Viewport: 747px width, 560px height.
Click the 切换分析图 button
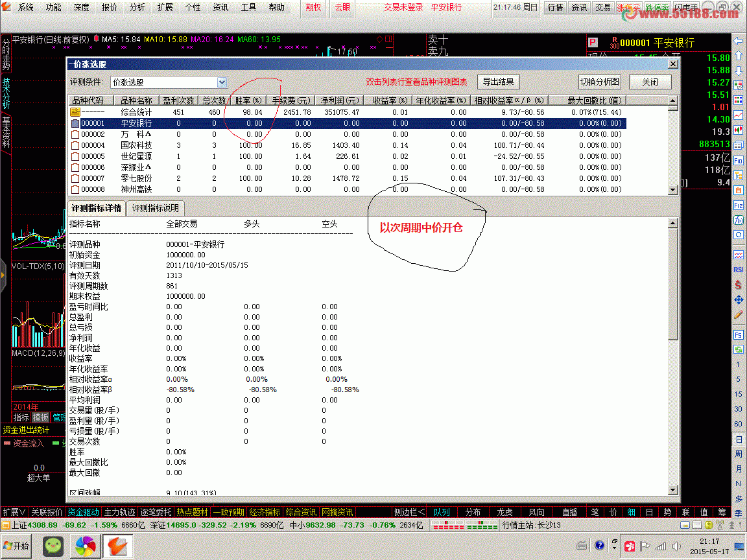(600, 82)
